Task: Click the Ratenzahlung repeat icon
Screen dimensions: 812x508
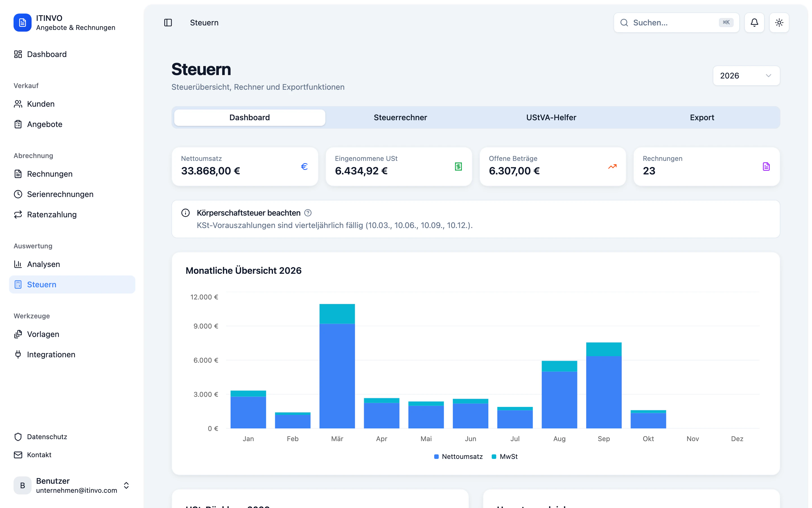Action: (18, 214)
